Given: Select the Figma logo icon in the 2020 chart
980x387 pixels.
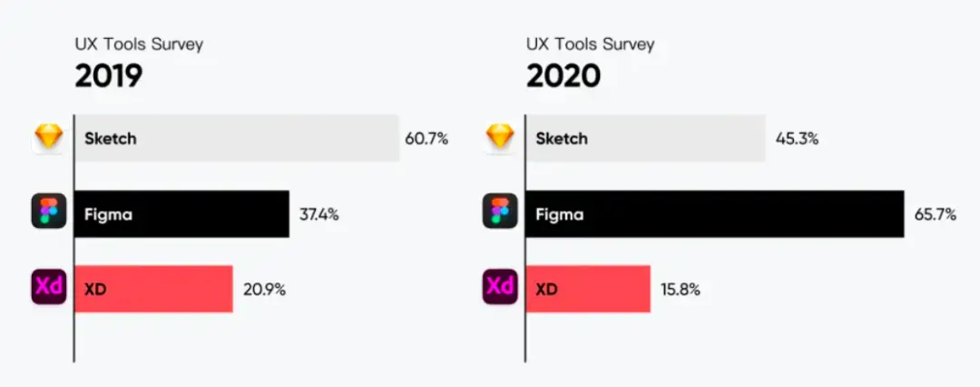Looking at the screenshot, I should click(x=499, y=213).
